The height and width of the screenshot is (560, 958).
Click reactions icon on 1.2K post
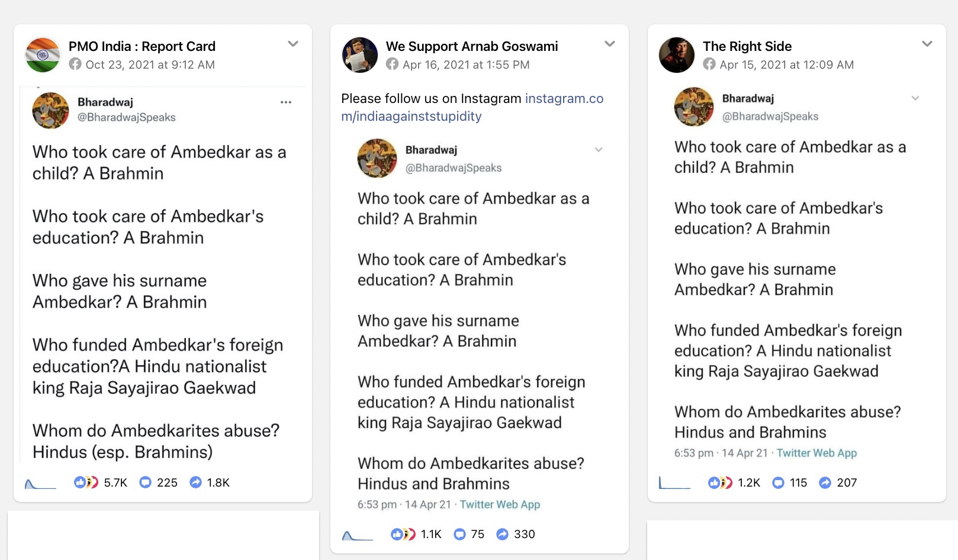[720, 482]
